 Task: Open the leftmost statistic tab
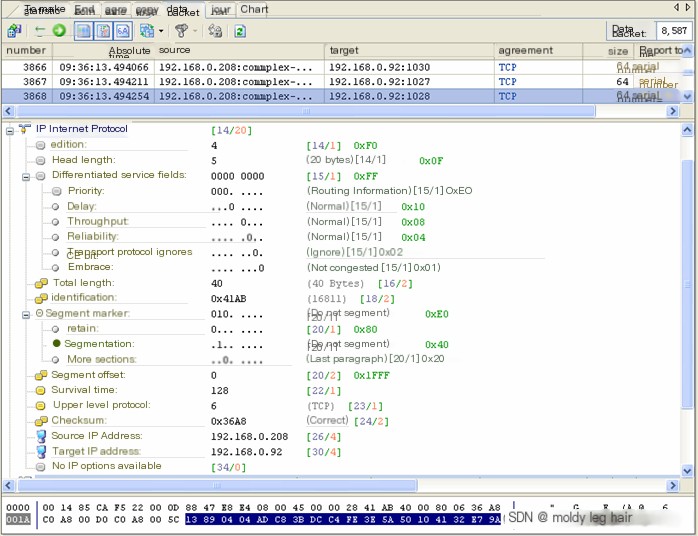click(45, 10)
